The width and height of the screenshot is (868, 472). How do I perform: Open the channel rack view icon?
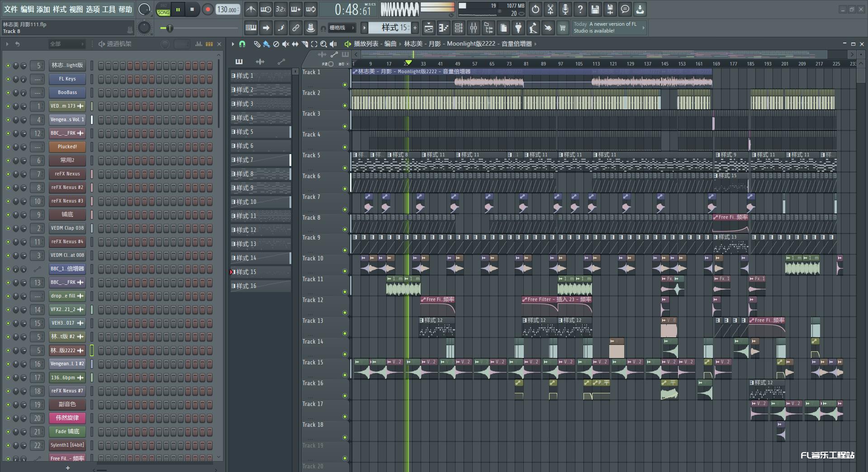pyautogui.click(x=458, y=28)
